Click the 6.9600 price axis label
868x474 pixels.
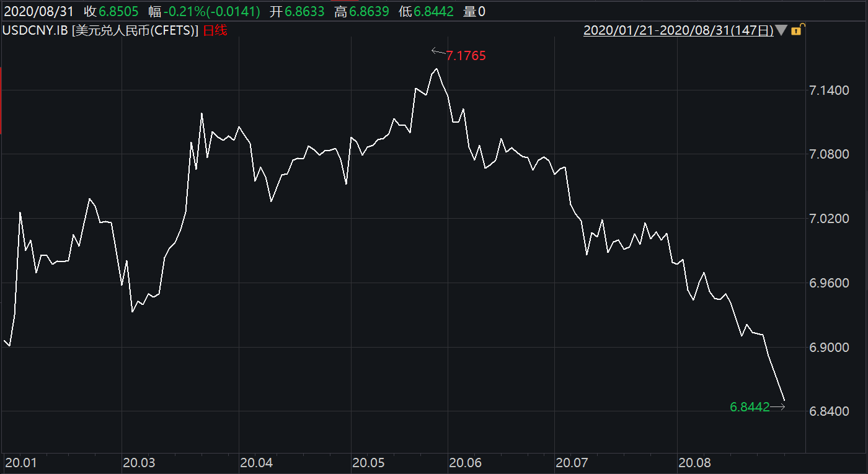point(829,283)
